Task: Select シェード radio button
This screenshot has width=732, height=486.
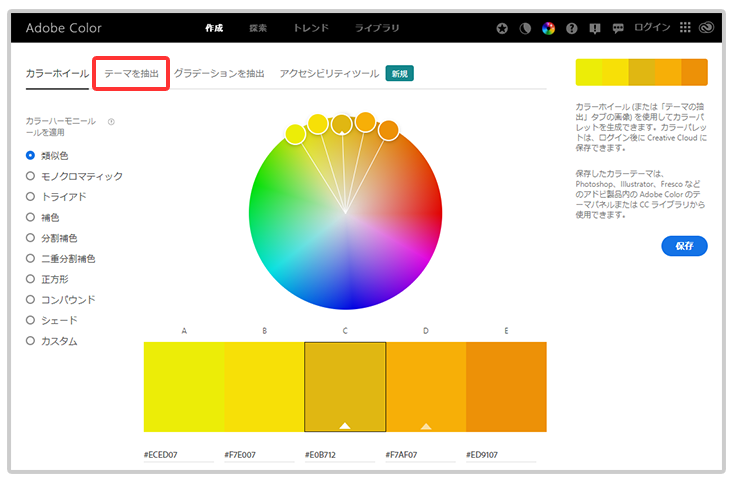Action: (x=30, y=320)
